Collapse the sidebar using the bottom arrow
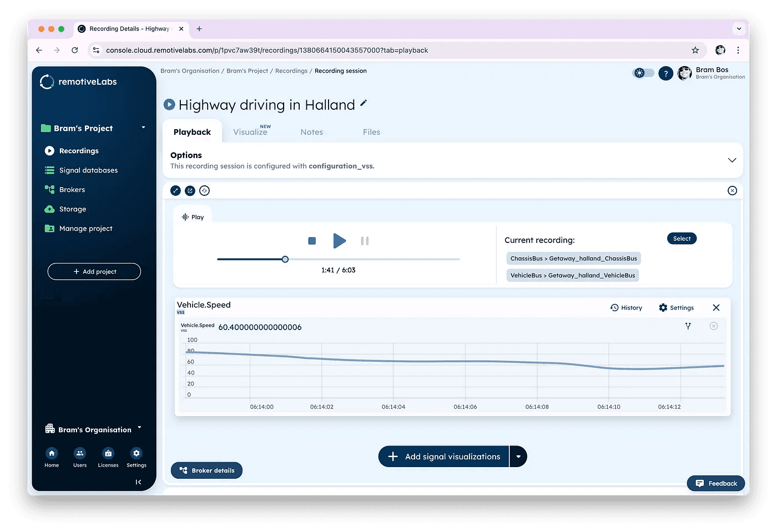 [138, 482]
